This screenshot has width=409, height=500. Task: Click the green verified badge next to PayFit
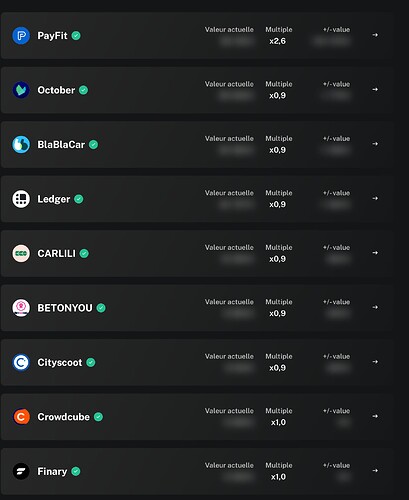pyautogui.click(x=76, y=36)
